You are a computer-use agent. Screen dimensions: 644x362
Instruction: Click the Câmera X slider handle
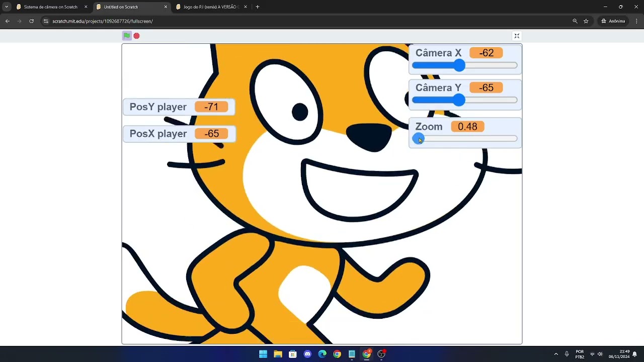point(459,65)
